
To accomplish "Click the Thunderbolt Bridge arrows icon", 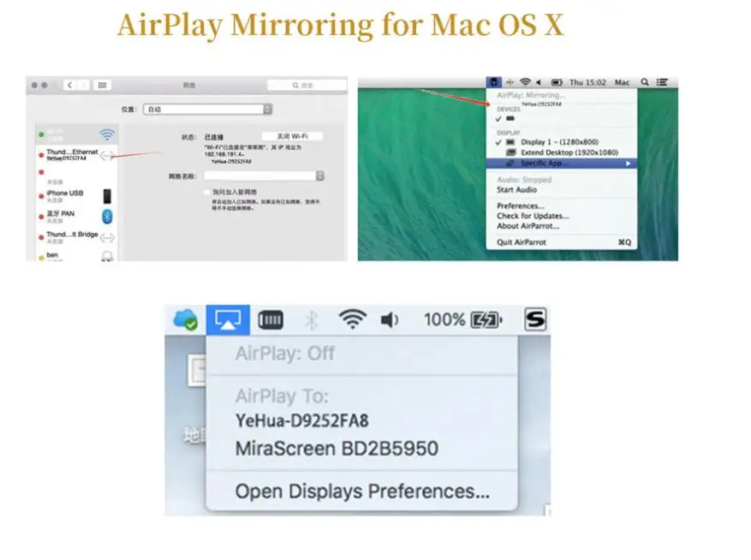I will click(107, 237).
